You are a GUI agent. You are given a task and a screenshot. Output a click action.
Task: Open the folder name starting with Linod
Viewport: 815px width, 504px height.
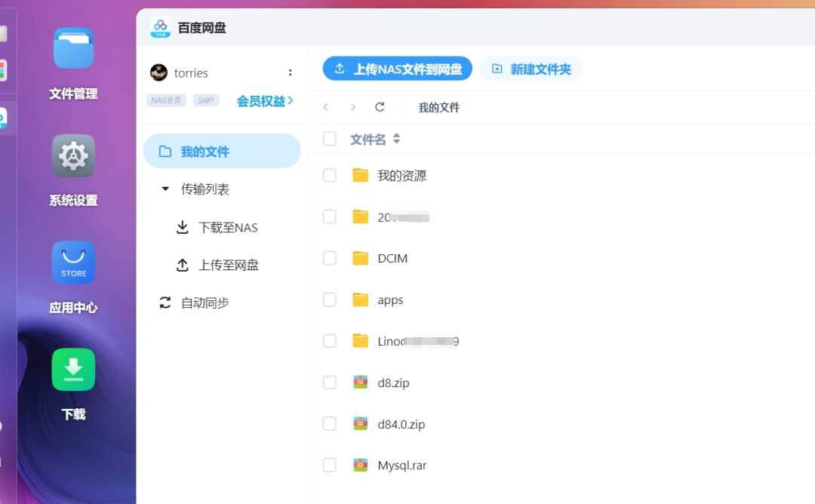tap(418, 341)
